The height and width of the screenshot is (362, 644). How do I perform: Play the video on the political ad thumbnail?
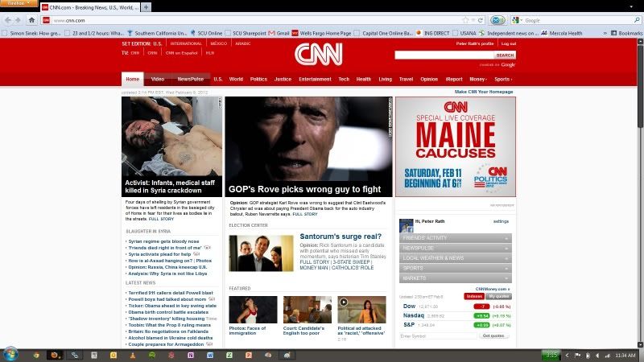tap(344, 302)
